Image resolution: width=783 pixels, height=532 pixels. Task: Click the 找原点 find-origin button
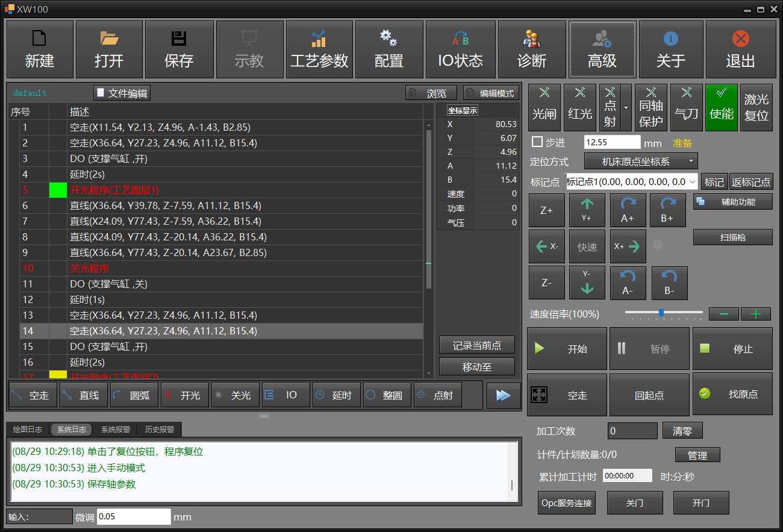pos(732,395)
